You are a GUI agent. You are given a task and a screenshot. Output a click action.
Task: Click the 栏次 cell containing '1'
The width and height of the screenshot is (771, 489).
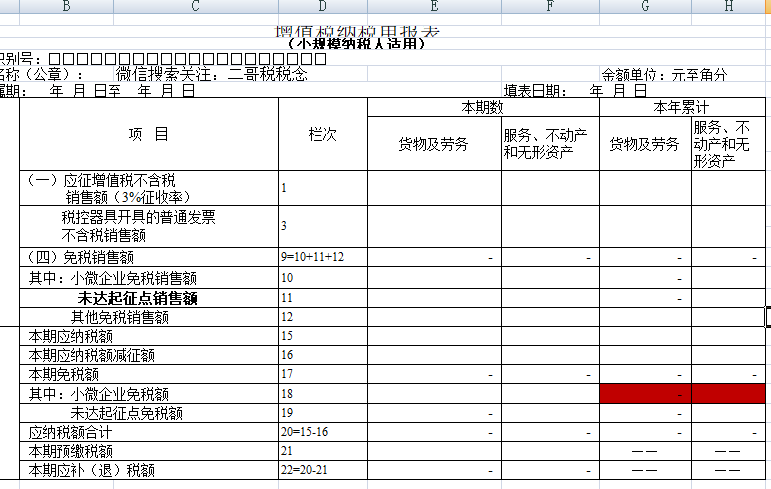pos(323,188)
